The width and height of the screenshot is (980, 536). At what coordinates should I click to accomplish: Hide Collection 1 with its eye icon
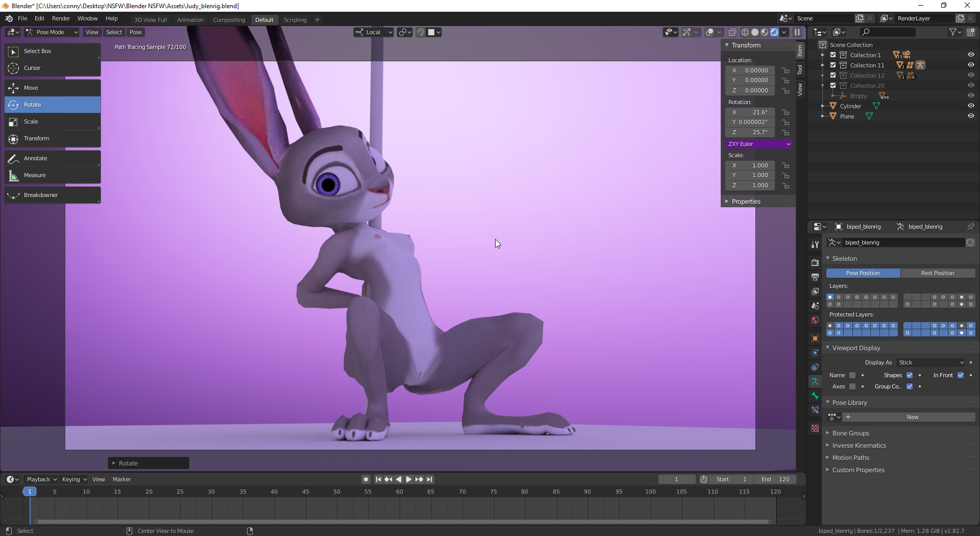coord(970,55)
